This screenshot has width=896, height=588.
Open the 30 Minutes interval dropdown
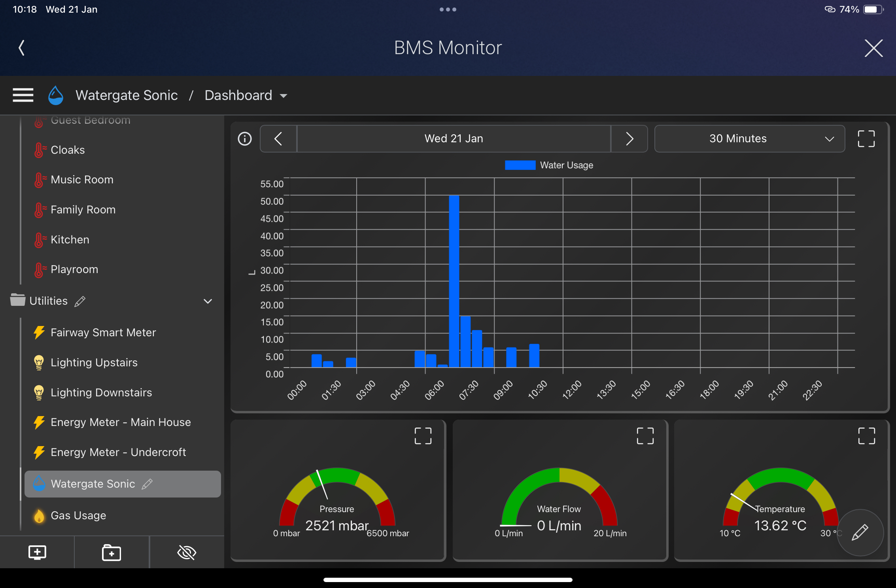749,139
